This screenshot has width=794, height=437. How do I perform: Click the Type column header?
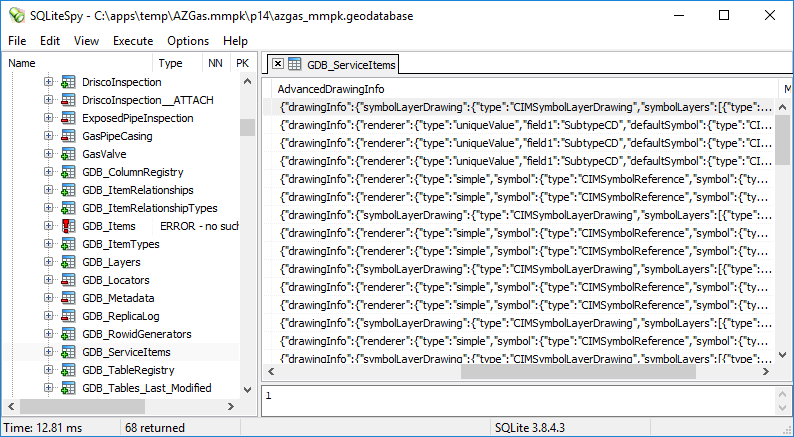(x=177, y=63)
